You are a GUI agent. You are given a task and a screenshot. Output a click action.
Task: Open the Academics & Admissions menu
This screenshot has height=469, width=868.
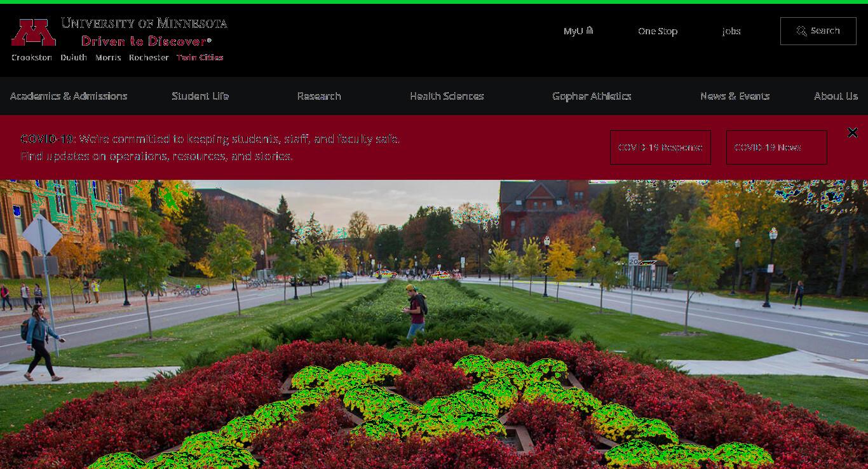pos(69,96)
